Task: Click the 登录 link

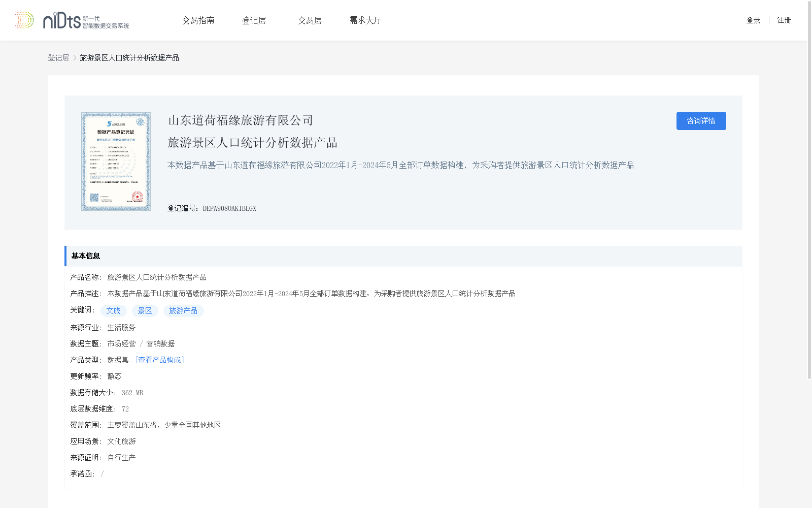Action: [x=753, y=20]
